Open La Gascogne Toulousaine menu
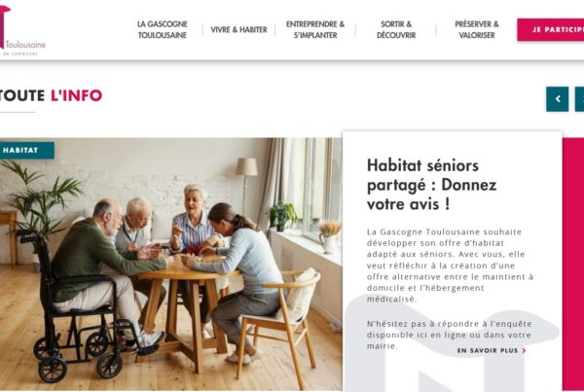 163,30
